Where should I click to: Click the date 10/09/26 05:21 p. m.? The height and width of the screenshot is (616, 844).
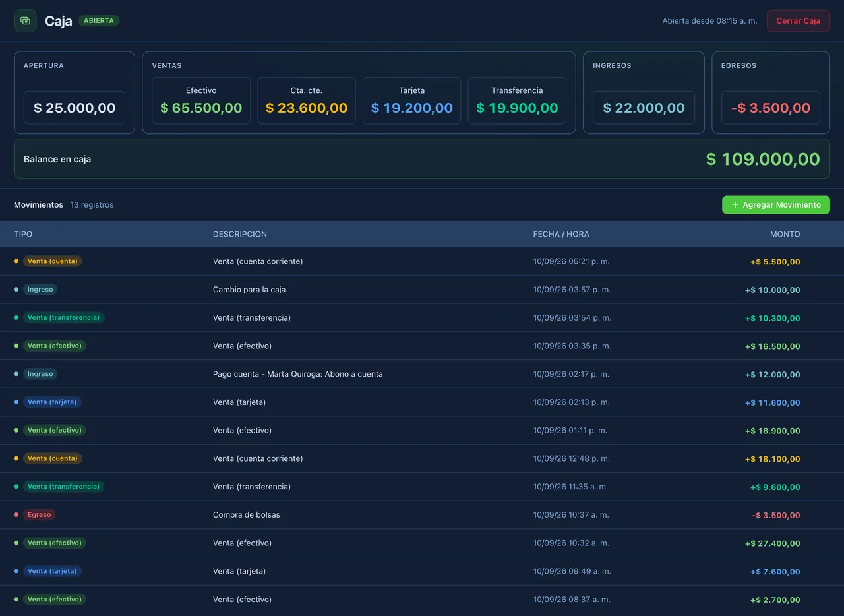572,261
